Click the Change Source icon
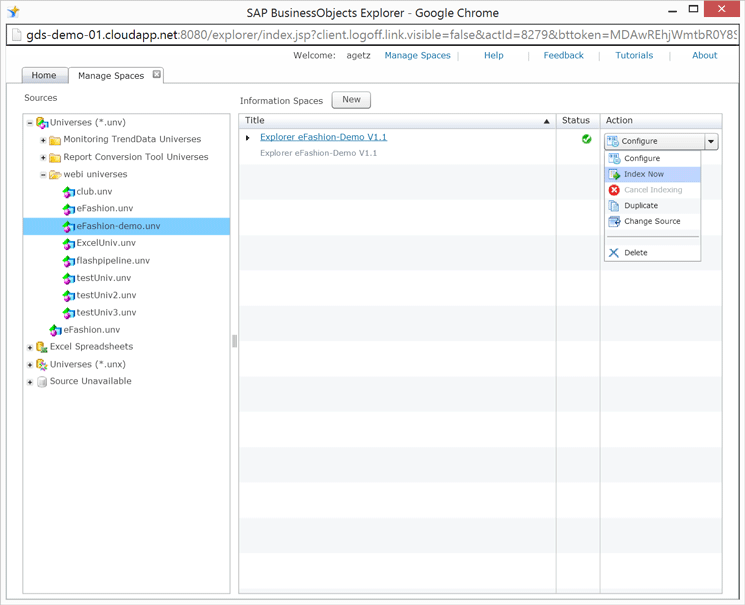Image resolution: width=745 pixels, height=605 pixels. pos(614,221)
